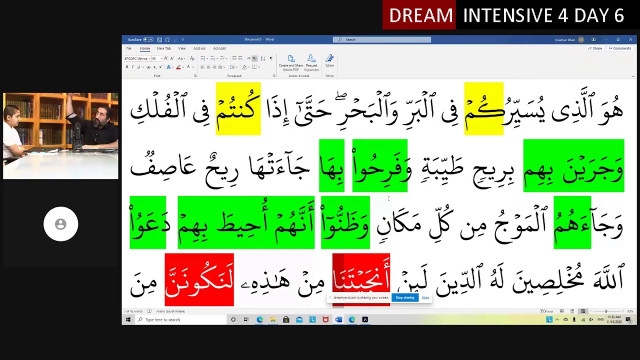Apply the text highlight color
Image resolution: width=640 pixels, height=360 pixels.
pos(179,67)
